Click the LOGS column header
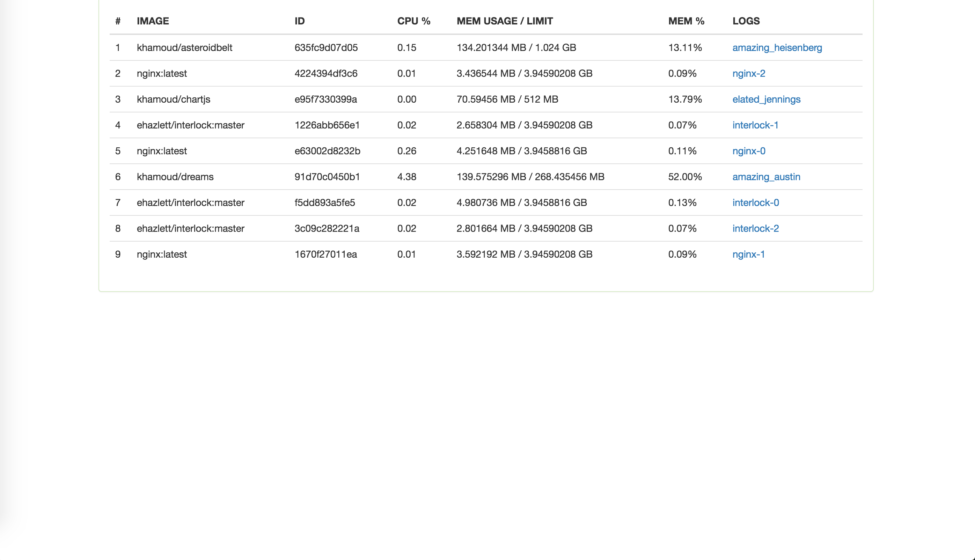The width and height of the screenshot is (975, 560). (746, 21)
